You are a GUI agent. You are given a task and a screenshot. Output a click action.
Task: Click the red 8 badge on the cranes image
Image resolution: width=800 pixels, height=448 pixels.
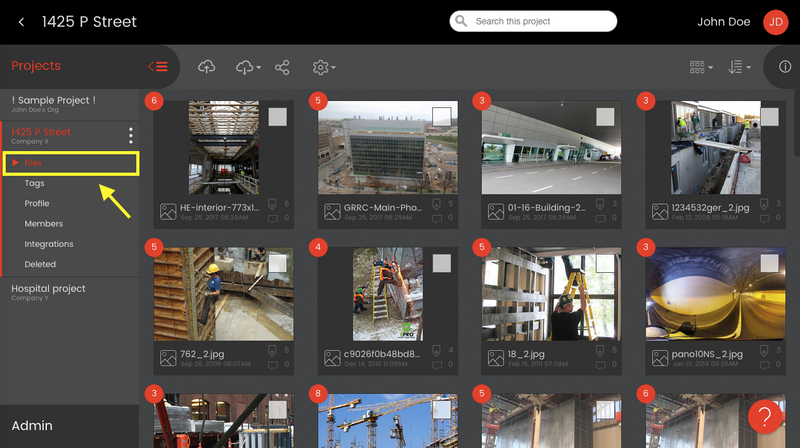point(318,393)
